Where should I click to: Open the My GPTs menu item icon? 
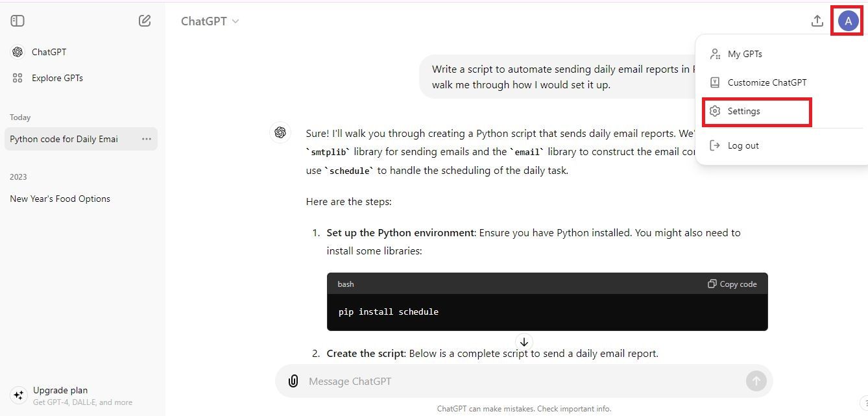714,54
